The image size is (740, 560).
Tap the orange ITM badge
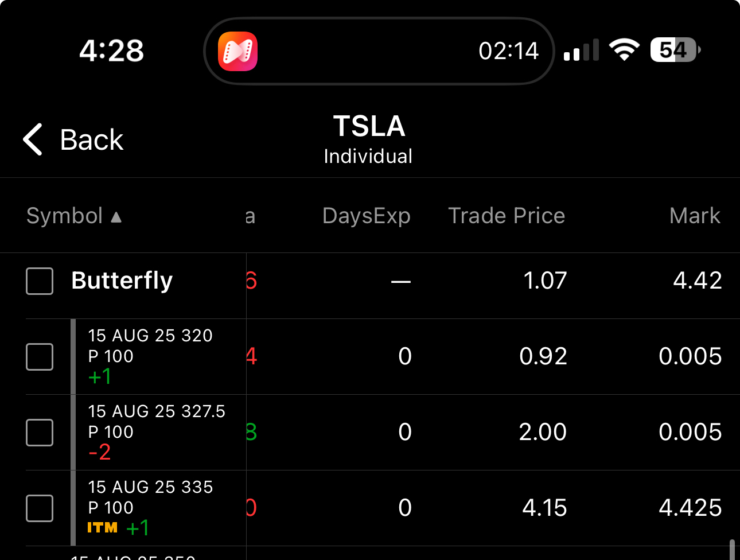102,527
